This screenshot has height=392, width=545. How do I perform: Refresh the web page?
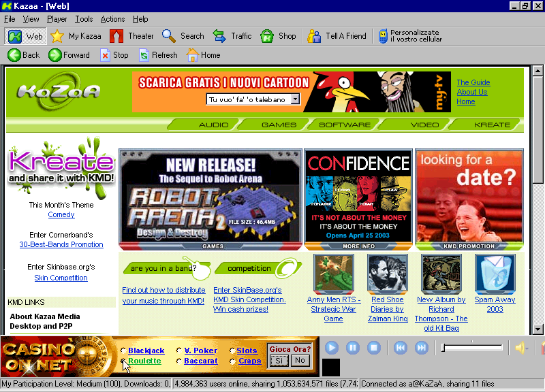coord(158,55)
